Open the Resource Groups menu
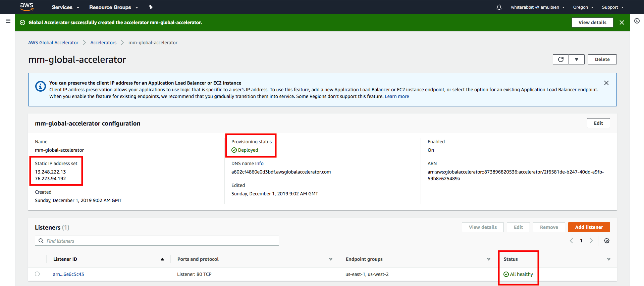Viewport: 644px width, 286px height. click(x=113, y=7)
